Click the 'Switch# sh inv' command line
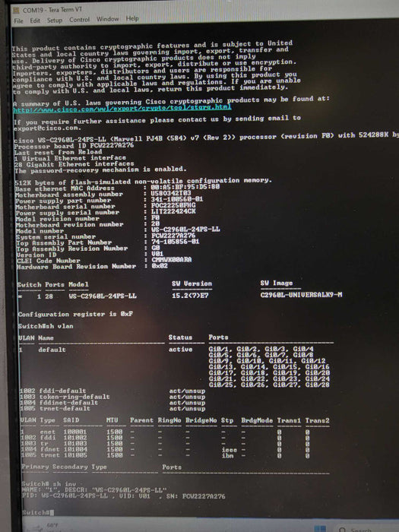 (x=49, y=484)
